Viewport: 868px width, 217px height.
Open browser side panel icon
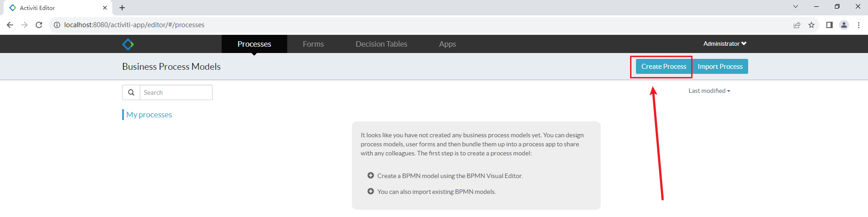829,25
